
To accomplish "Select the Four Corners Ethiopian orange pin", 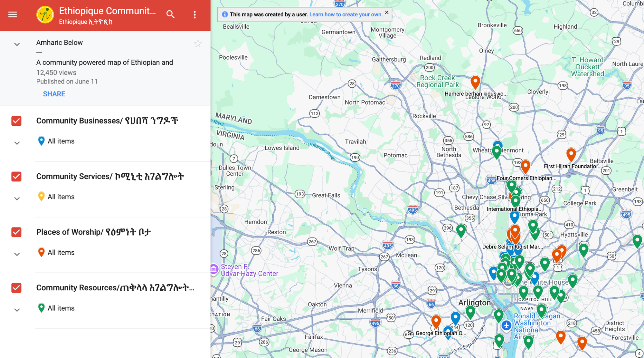I will click(526, 167).
